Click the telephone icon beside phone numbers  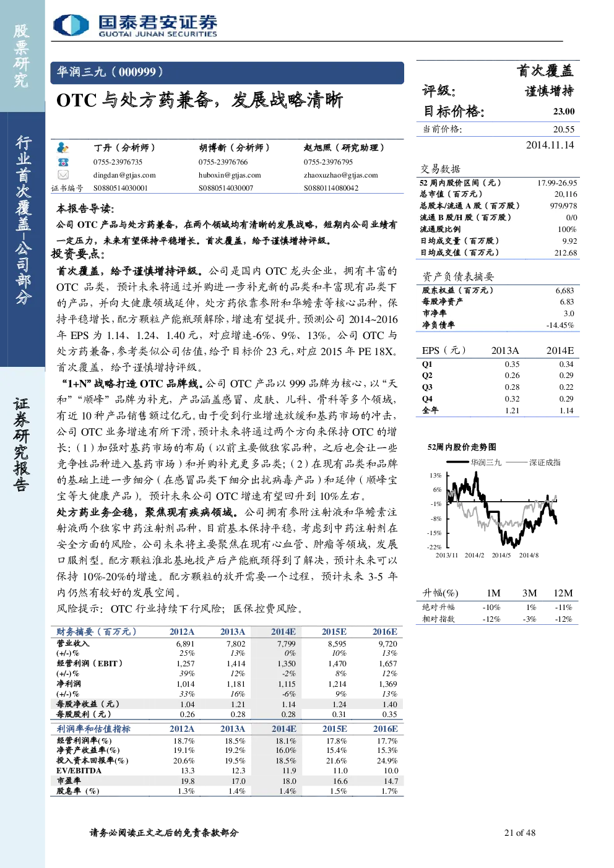tap(63, 162)
